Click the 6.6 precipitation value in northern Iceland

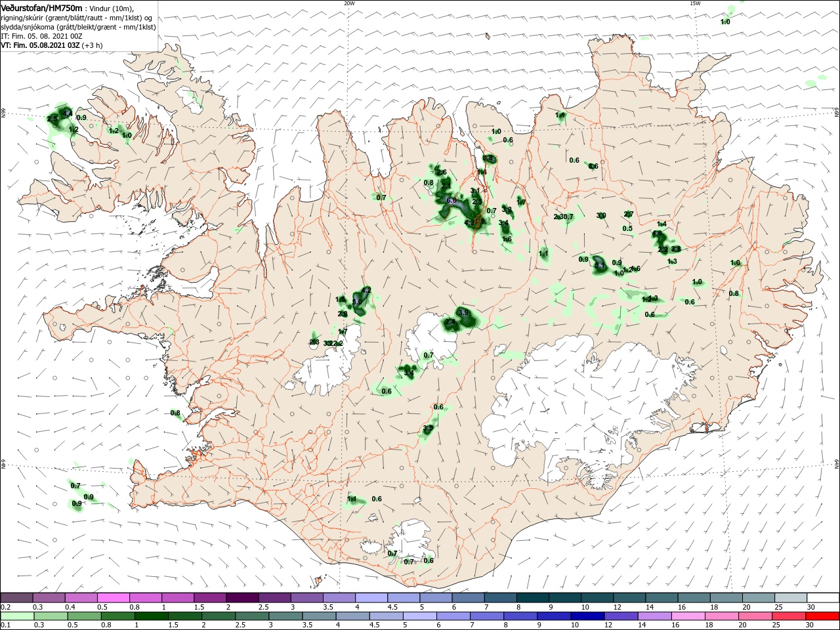pos(451,201)
